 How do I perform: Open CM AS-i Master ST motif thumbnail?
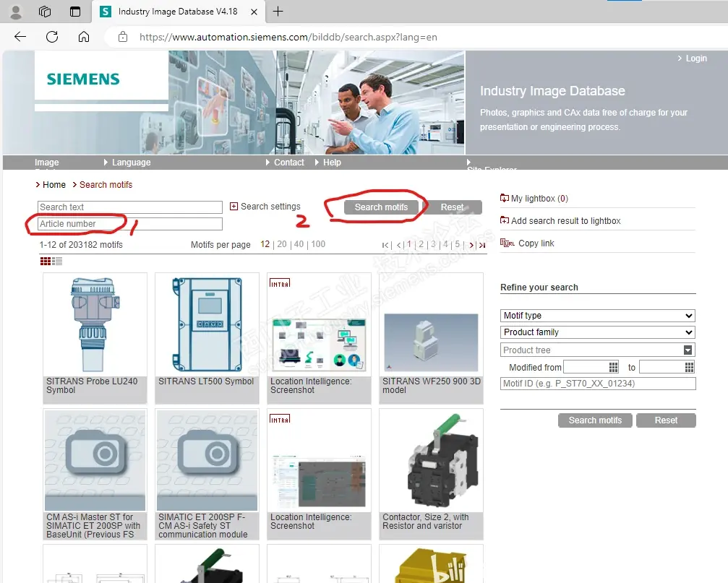(x=95, y=461)
